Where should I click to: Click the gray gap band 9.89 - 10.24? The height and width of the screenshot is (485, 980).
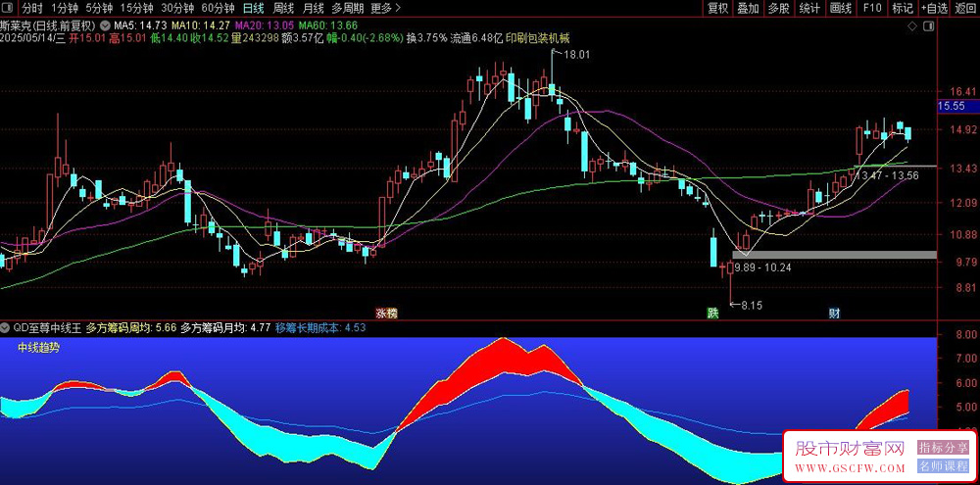(x=834, y=255)
